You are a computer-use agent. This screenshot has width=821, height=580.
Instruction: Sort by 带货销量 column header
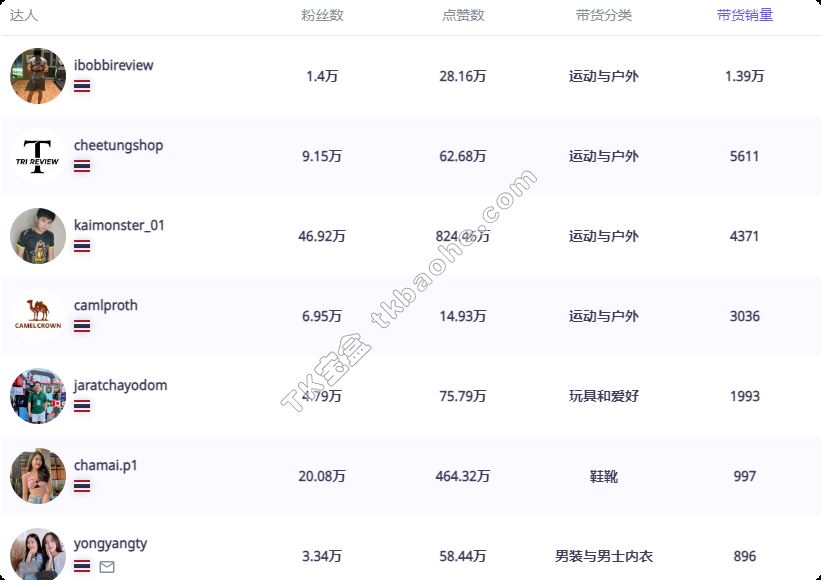pos(744,15)
